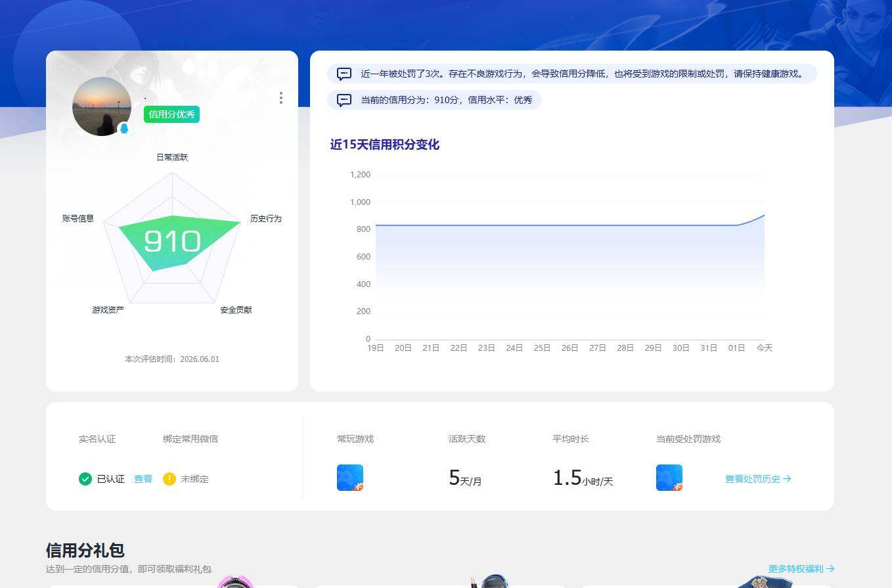Click the chat icon beside credit score message
Image resolution: width=892 pixels, height=588 pixels.
[x=344, y=100]
